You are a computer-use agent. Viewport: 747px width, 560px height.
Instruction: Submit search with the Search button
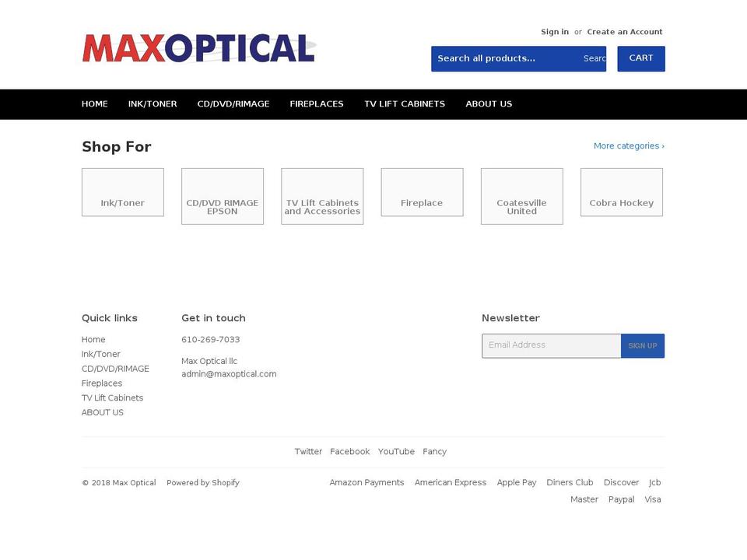tap(594, 58)
